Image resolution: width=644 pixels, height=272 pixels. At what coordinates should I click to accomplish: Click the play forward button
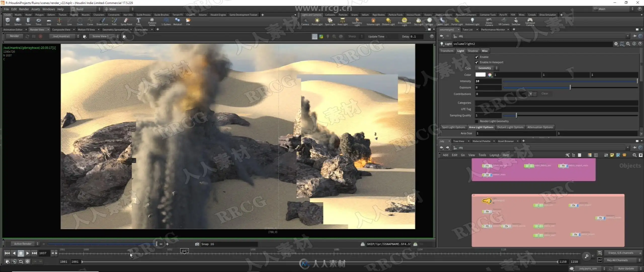point(28,253)
